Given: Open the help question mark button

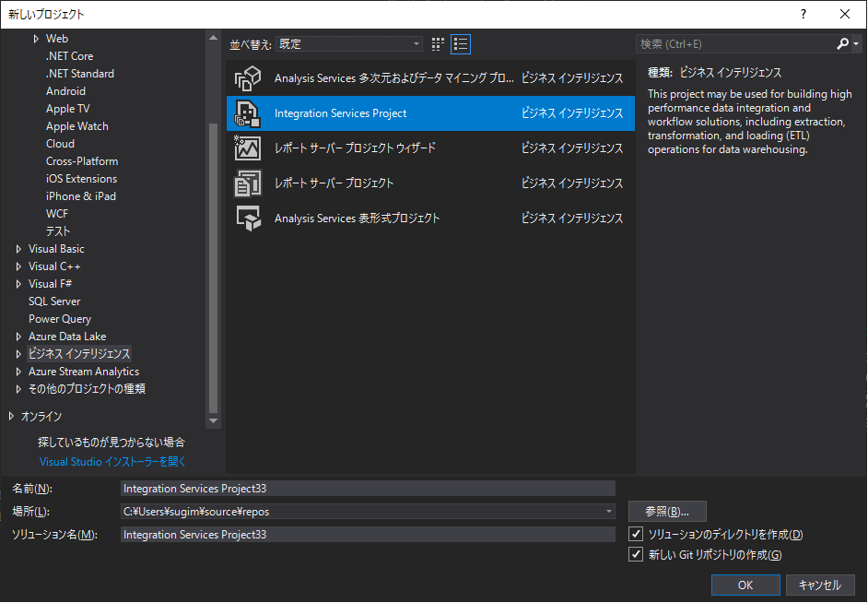Looking at the screenshot, I should [803, 14].
